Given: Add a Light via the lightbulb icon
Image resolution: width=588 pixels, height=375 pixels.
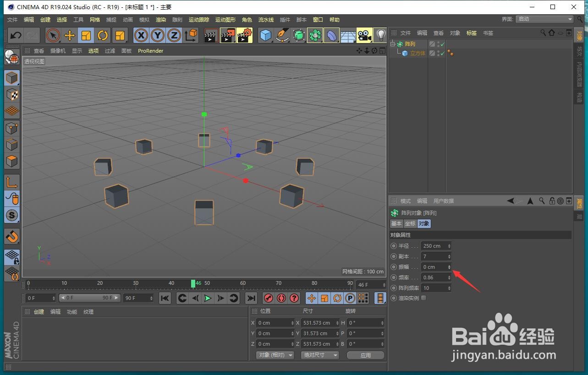Looking at the screenshot, I should pyautogui.click(x=380, y=35).
